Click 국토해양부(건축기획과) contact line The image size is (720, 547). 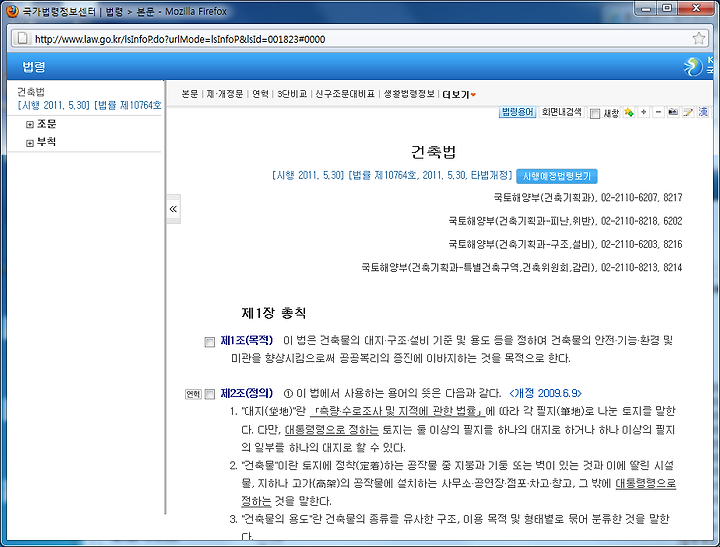(588, 197)
